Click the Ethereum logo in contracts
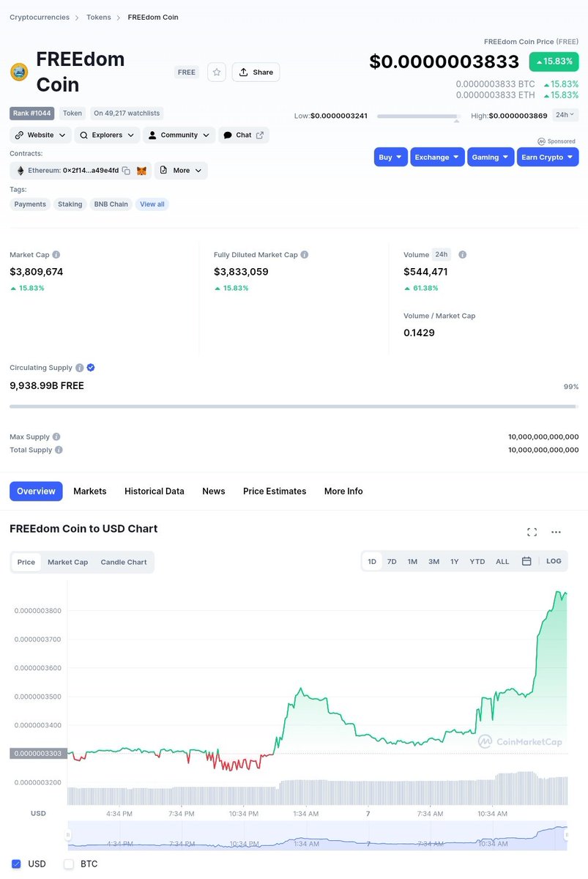Viewport: 588px width, 879px height. coord(20,171)
